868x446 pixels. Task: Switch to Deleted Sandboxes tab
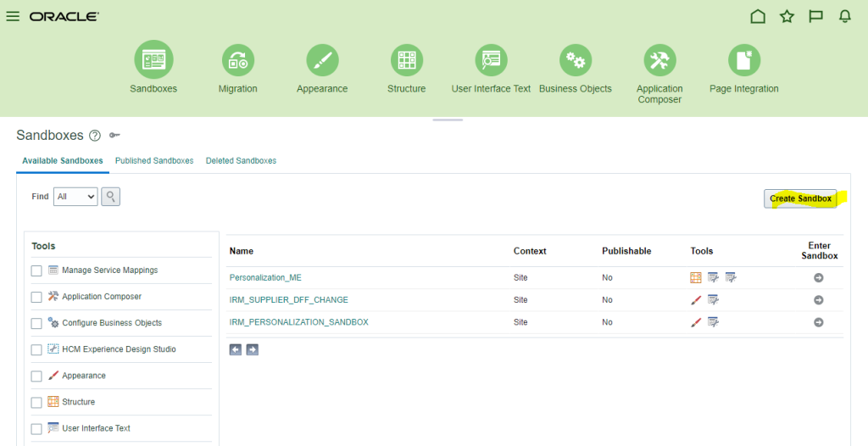click(241, 160)
